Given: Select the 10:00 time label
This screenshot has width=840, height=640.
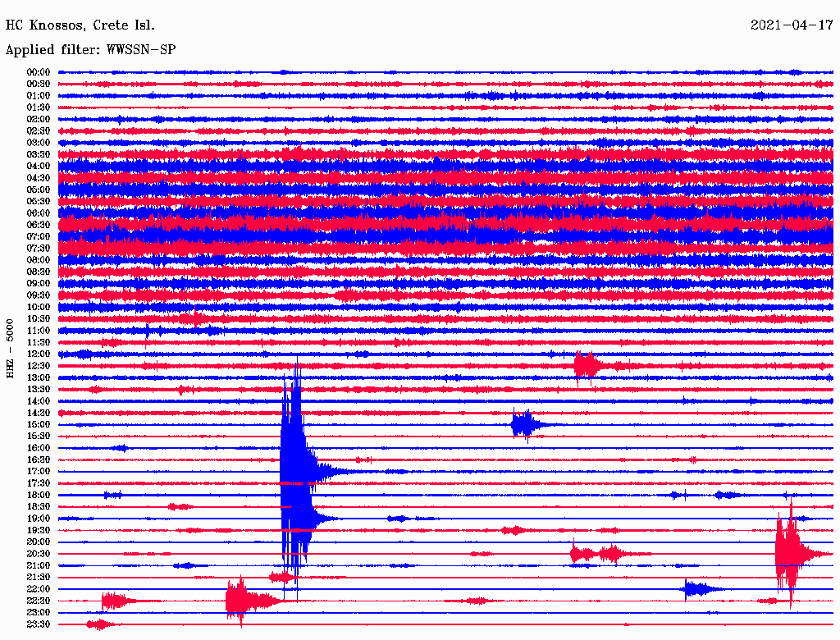Looking at the screenshot, I should coord(39,307).
